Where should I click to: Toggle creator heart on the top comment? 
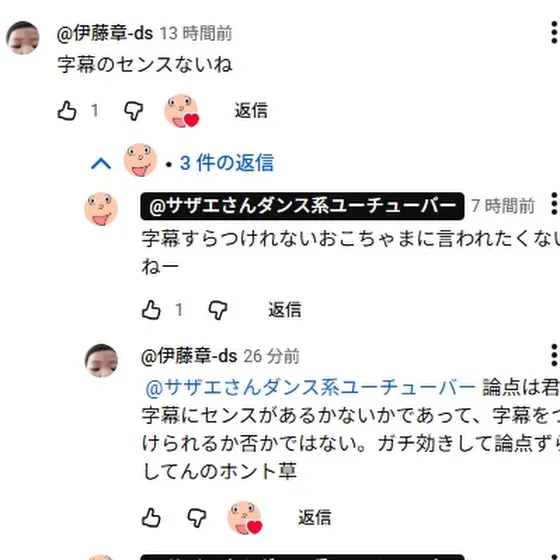click(181, 111)
